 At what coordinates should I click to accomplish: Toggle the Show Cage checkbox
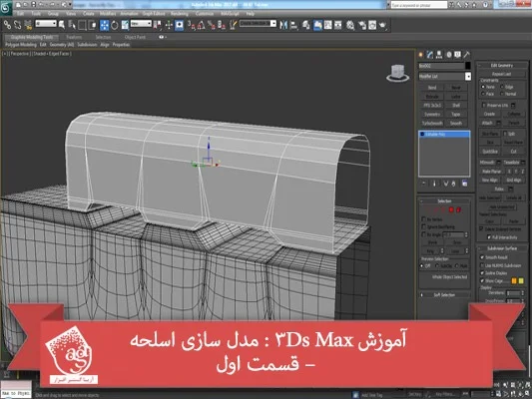[482, 280]
